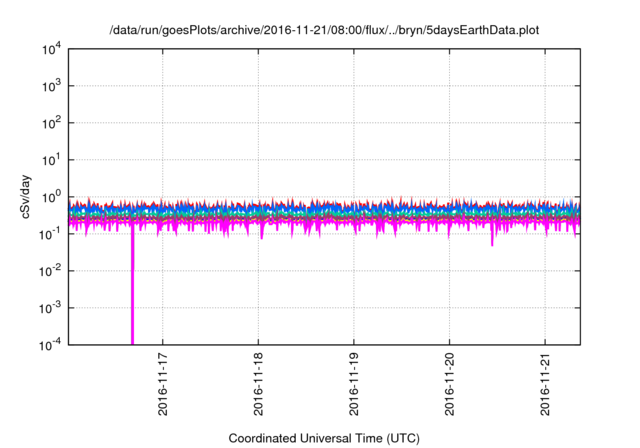The image size is (640, 448).
Task: Click the 2016-11-18 date tick label
Action: [x=258, y=384]
